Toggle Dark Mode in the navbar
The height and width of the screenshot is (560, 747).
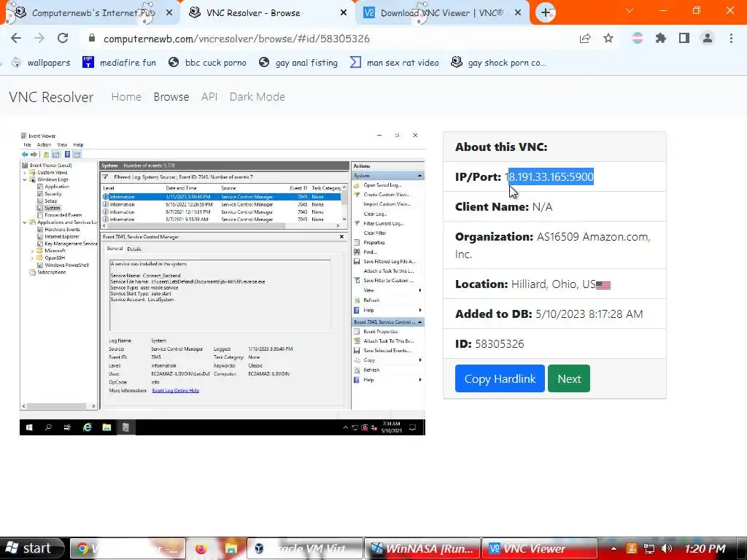point(258,97)
